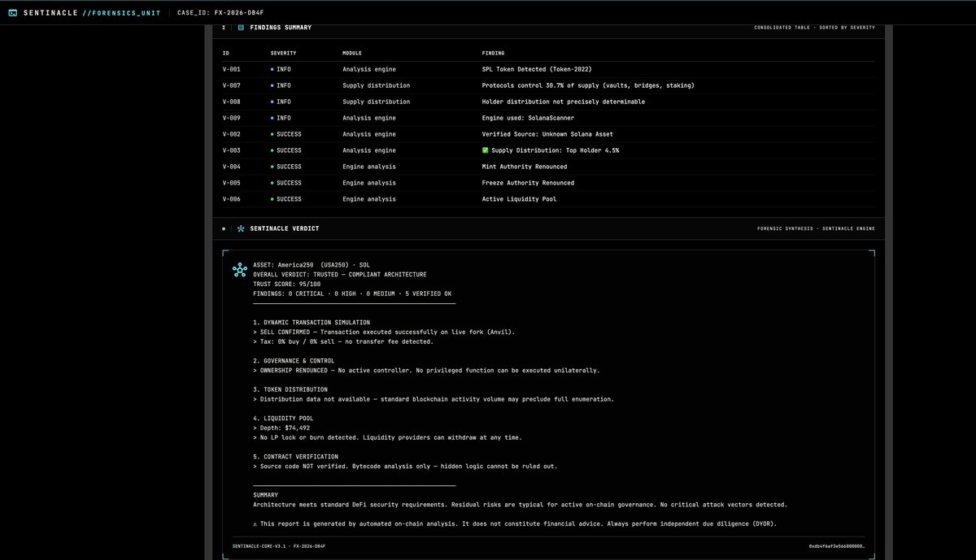Click 'Mint Authority Renounced' finding
Viewport: 976px width, 560px height.
click(x=525, y=167)
